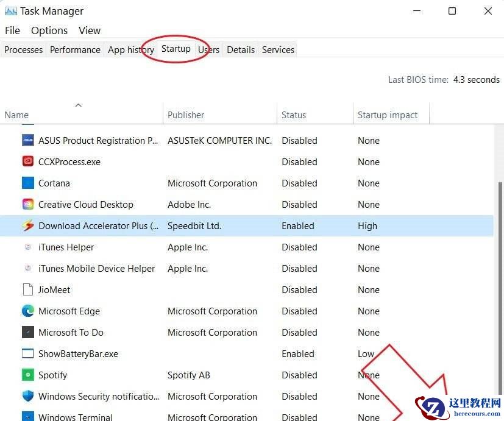Open the View menu
504x421 pixels.
coord(90,30)
